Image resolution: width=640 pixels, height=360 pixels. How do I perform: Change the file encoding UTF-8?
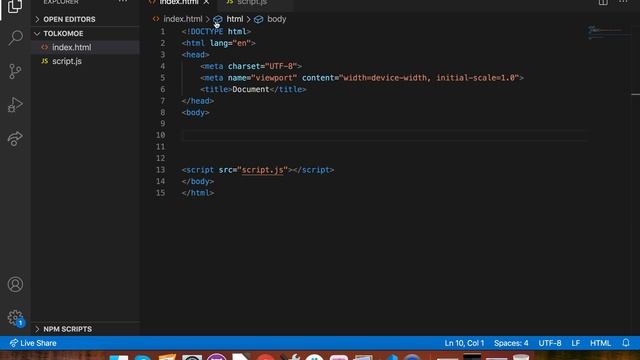pos(550,343)
